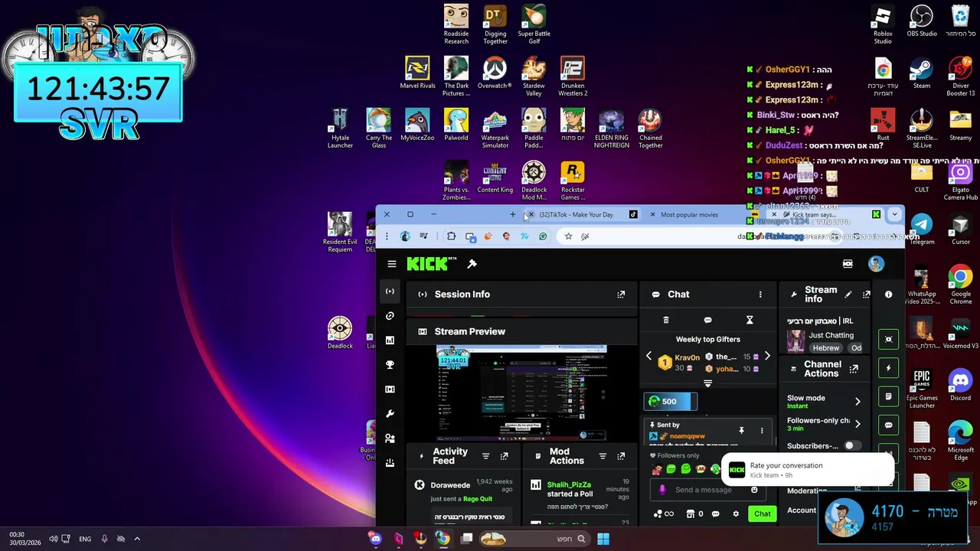Select the Stream broadcast icon in Kick sidebar

tap(390, 291)
